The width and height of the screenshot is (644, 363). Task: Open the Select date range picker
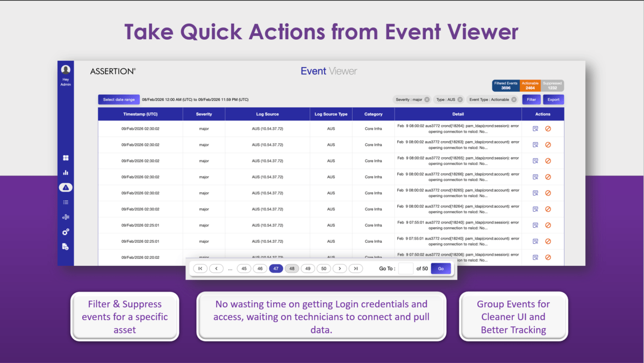(x=119, y=99)
